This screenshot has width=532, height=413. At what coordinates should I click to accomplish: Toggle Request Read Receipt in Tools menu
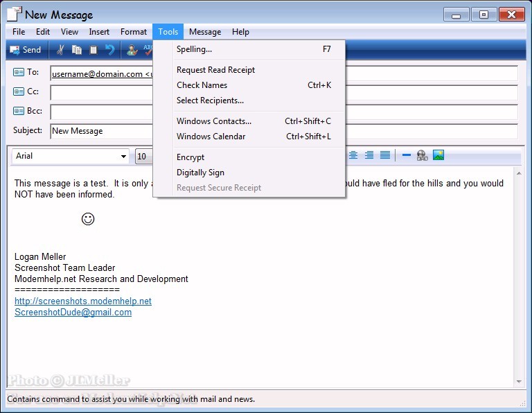215,70
